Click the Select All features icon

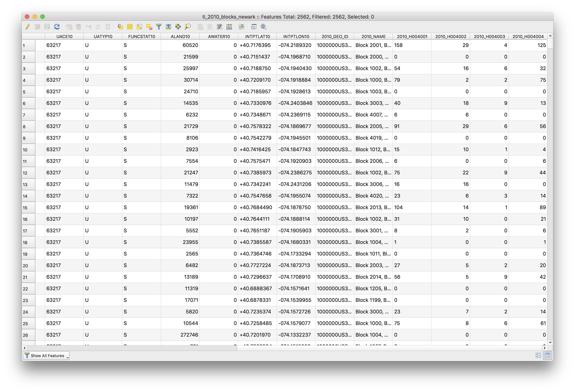(130, 27)
